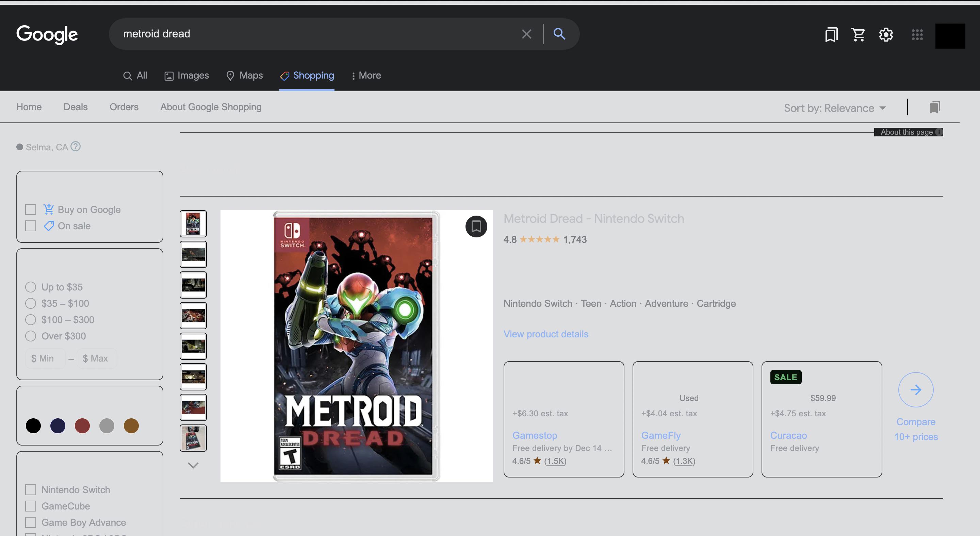Open About Google Shopping
Image resolution: width=980 pixels, height=536 pixels.
(211, 107)
